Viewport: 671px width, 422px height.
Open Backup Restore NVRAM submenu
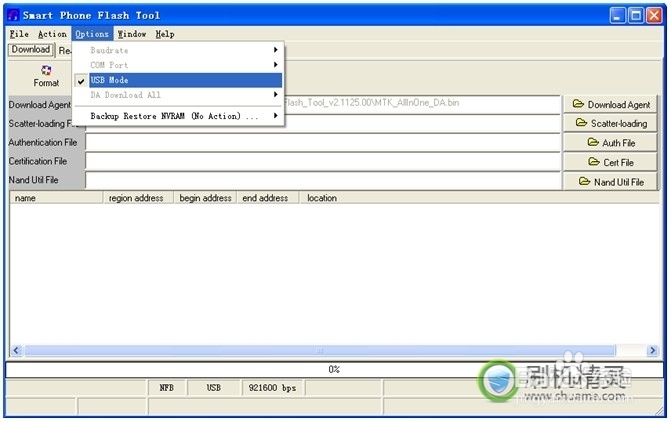click(x=178, y=116)
